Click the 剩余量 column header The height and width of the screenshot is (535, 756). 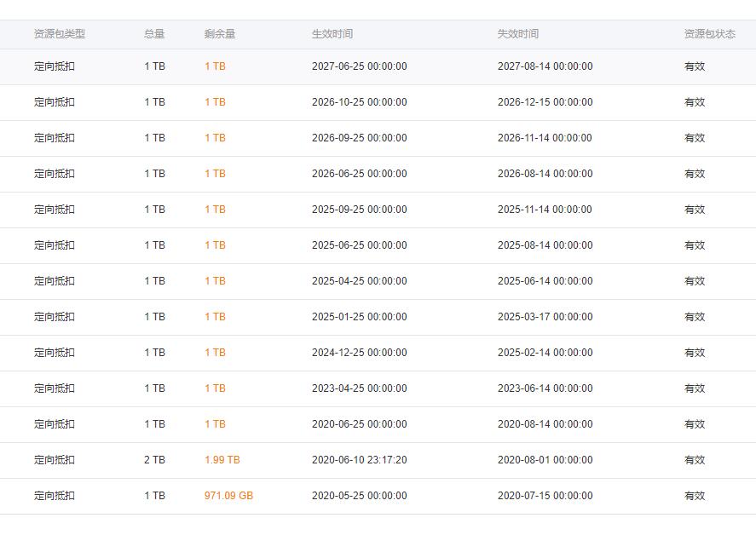(x=220, y=34)
